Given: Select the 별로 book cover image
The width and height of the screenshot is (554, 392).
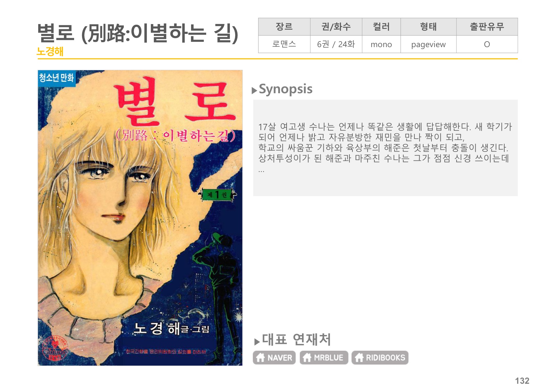Looking at the screenshot, I should click(140, 218).
